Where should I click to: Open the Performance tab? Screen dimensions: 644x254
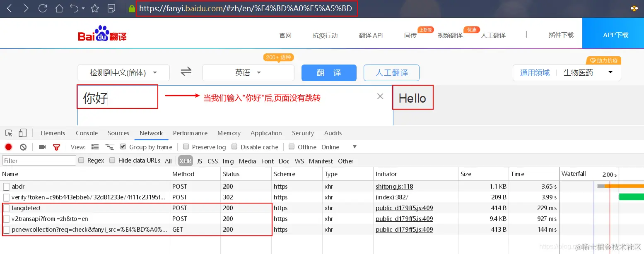pyautogui.click(x=190, y=133)
